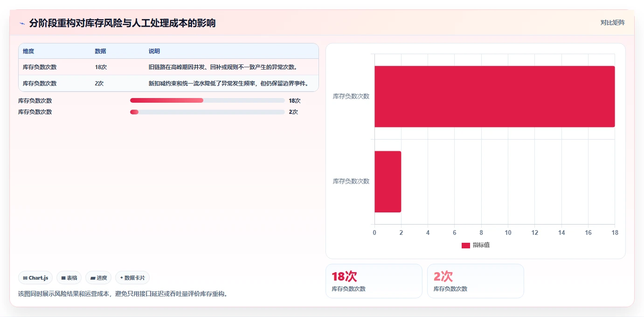
Task: Click 库存负数次数 in the 18次 table row
Action: point(40,67)
